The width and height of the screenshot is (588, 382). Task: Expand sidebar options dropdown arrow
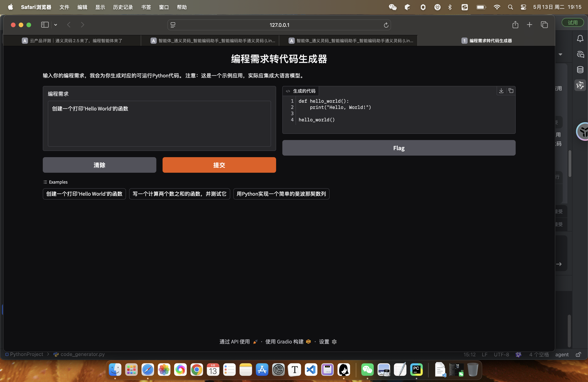tap(56, 25)
